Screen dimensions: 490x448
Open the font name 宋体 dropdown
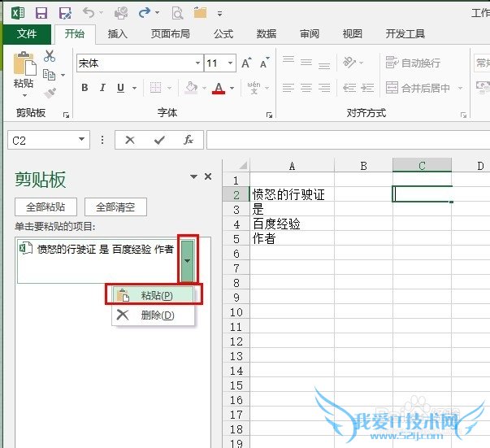(x=197, y=63)
